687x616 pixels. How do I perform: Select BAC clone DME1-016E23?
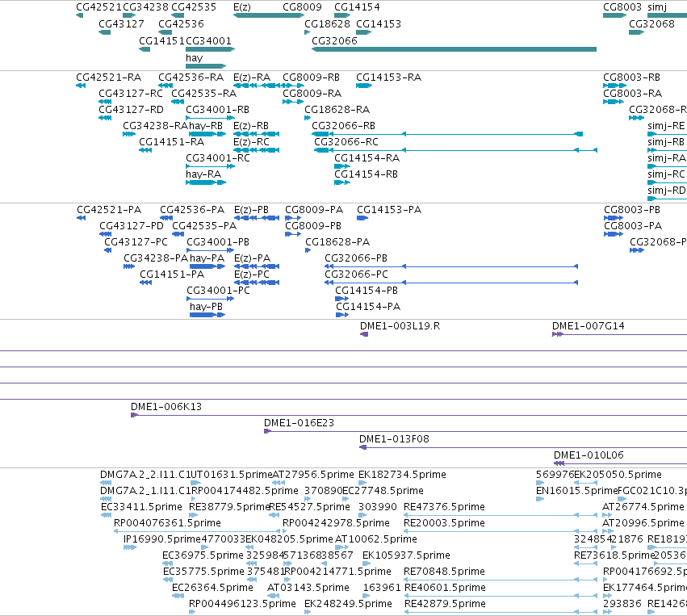tap(475, 431)
